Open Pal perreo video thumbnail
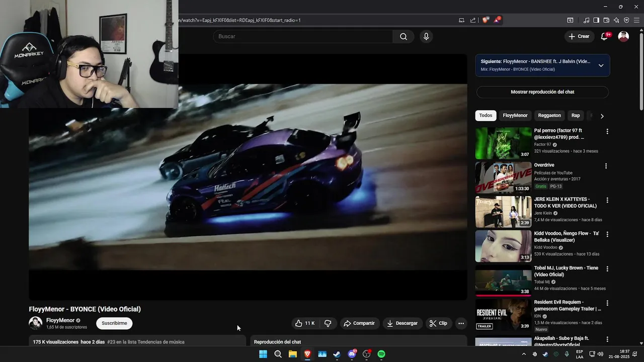The image size is (644, 362). (x=503, y=143)
